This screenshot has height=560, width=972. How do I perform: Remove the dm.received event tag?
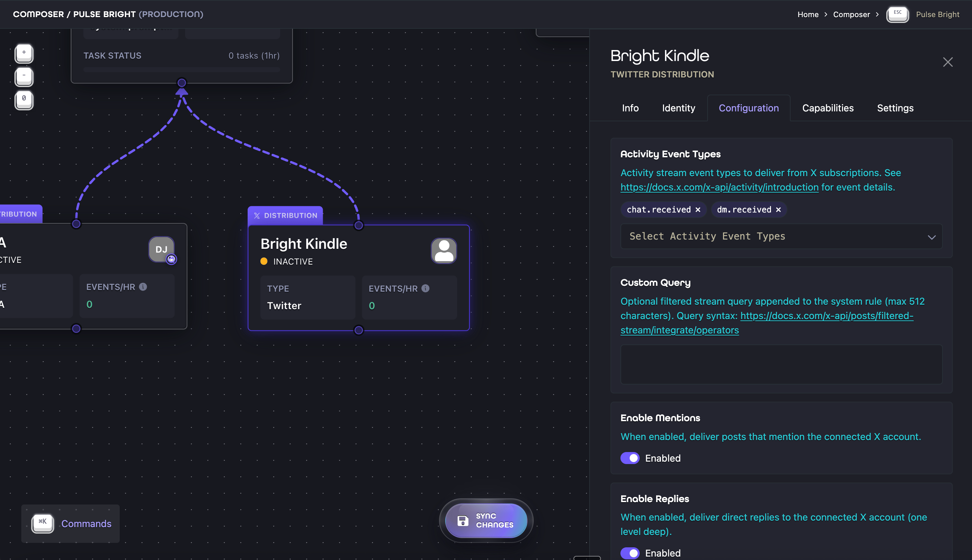(x=778, y=210)
